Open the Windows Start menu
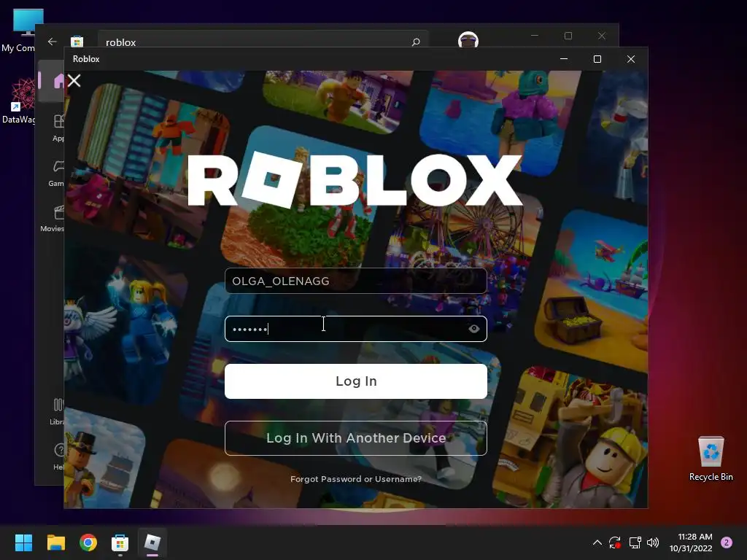The image size is (747, 560). coord(23,542)
